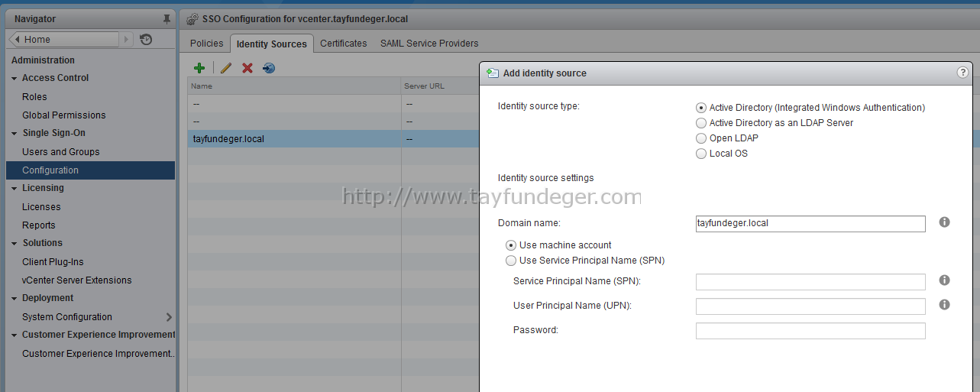Open the dropdown arrow next to Home
This screenshot has height=392, width=980.
(x=127, y=40)
